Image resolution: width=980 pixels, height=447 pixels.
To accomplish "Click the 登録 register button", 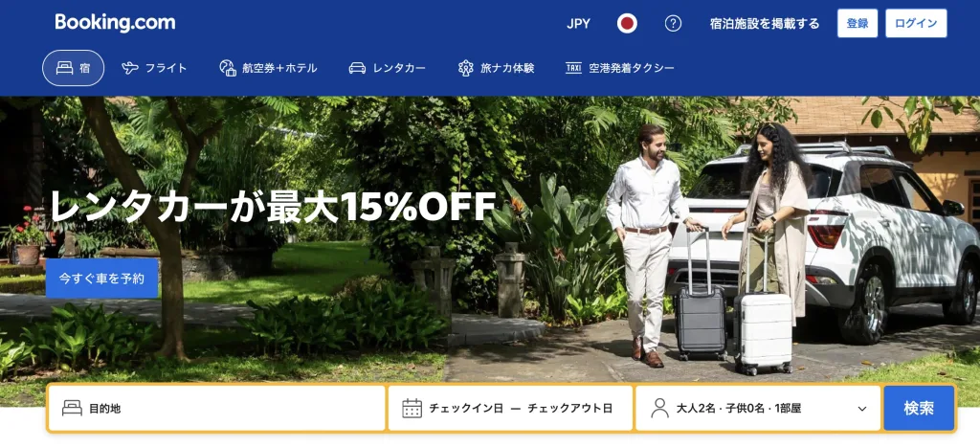I will click(857, 24).
